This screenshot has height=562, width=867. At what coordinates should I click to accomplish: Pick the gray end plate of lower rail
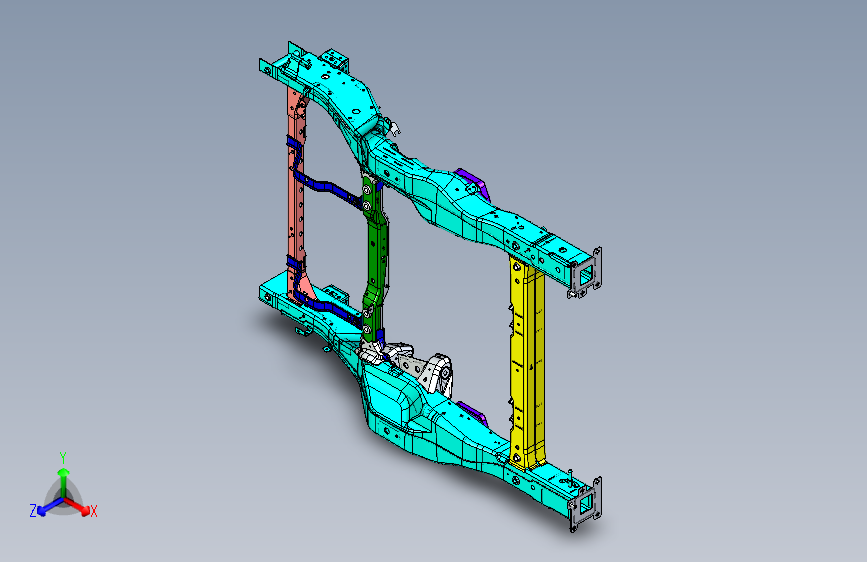pos(585,504)
